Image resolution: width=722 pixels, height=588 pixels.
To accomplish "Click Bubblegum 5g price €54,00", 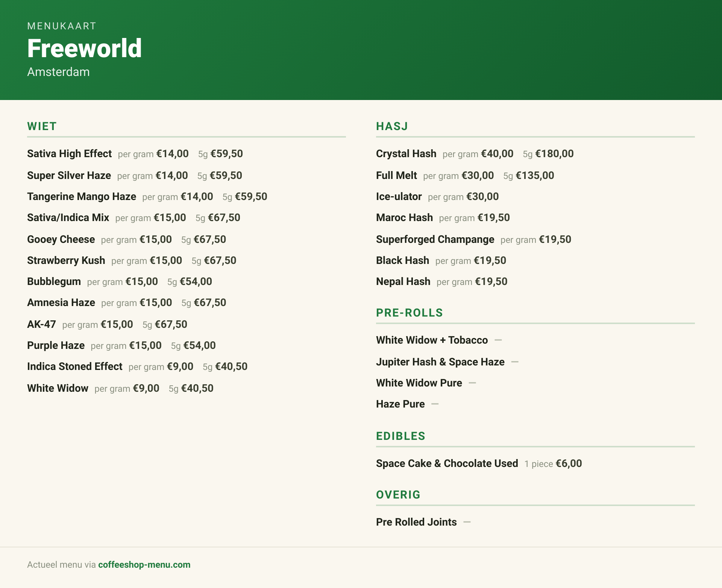I will pos(196,282).
